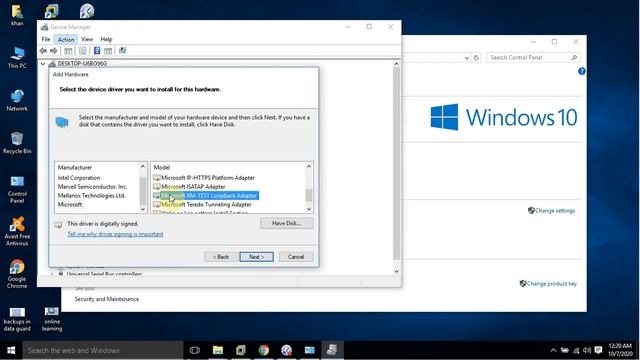This screenshot has height=360, width=640.
Task: Click the Back arrow in Device Manager toolbar
Action: (43, 51)
